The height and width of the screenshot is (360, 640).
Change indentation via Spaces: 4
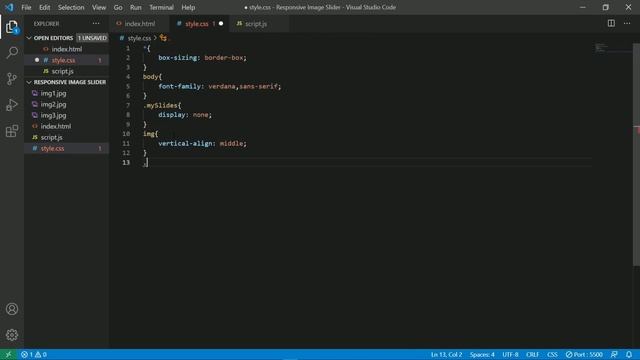[482, 355]
